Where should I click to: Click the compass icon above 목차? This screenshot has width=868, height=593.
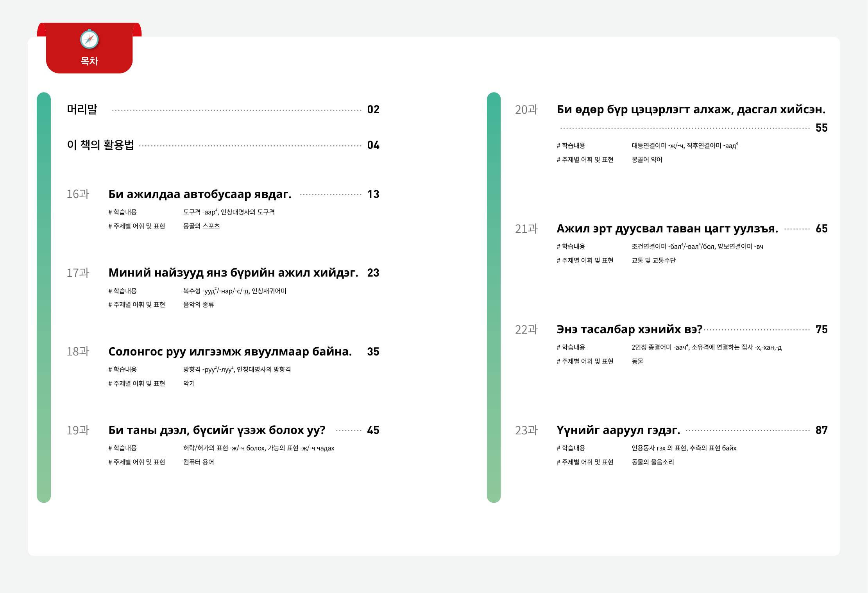click(89, 39)
